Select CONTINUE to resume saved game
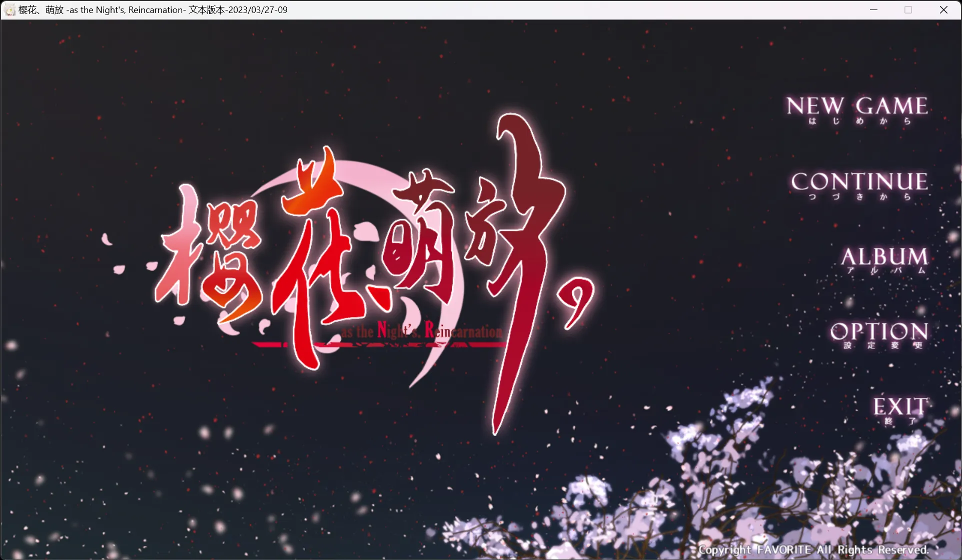The image size is (962, 560). click(x=859, y=185)
